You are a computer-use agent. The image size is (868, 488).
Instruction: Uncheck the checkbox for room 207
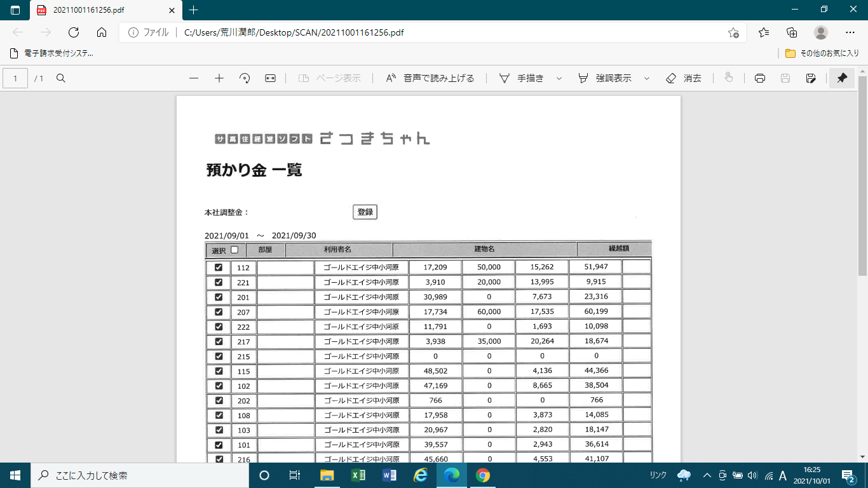pyautogui.click(x=219, y=312)
